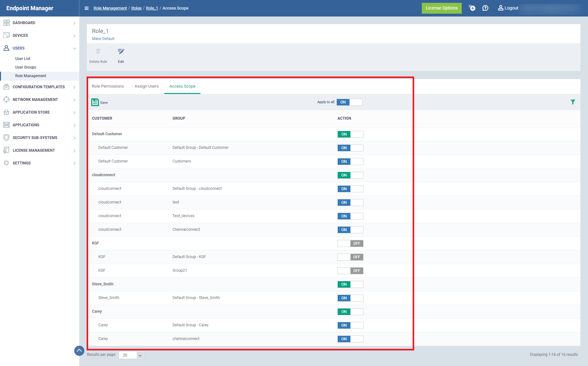Expand the Settings menu chevron
Screen dimensions: 588x366
(x=74, y=163)
